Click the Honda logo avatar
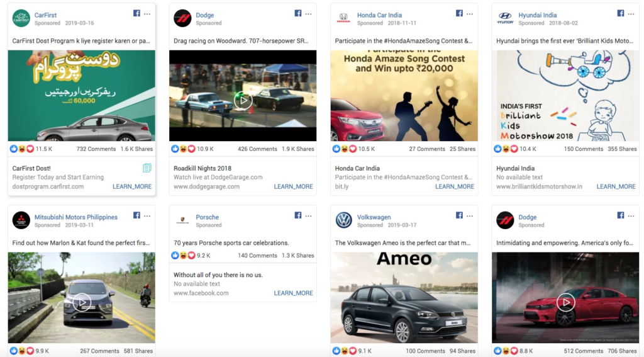 (344, 18)
